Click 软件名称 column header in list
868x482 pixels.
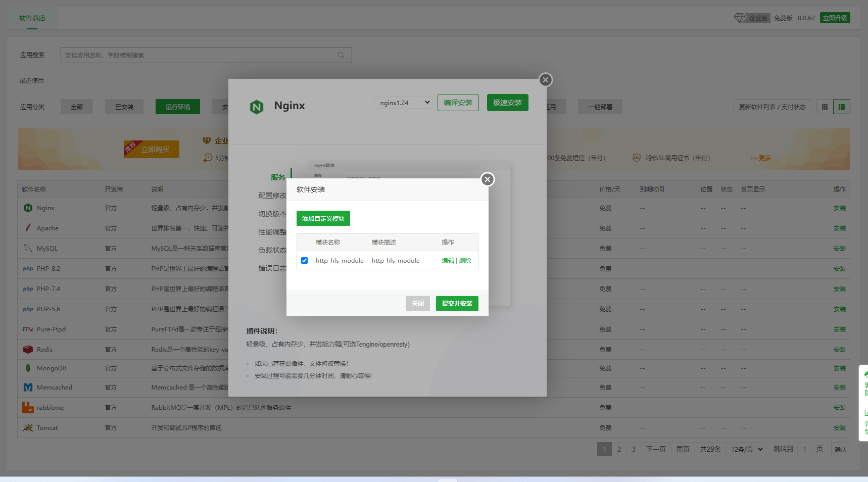[34, 189]
